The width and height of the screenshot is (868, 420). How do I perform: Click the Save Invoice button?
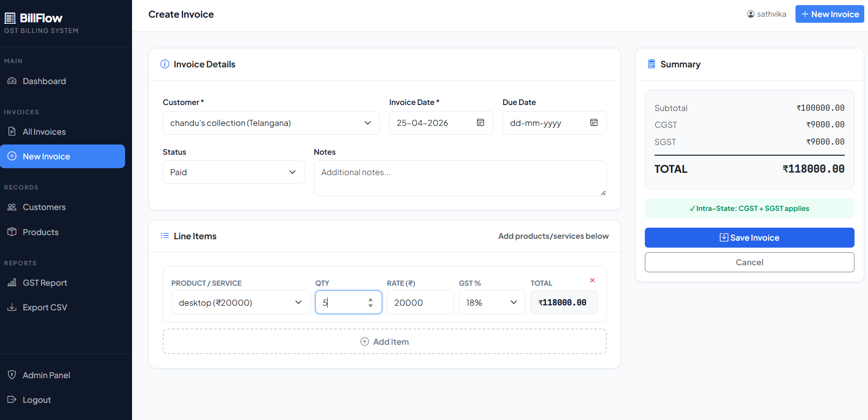click(x=749, y=237)
